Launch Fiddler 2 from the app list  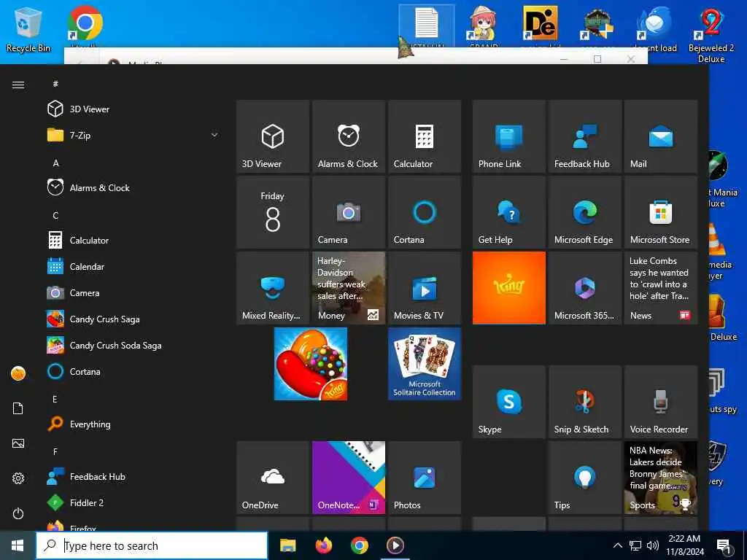[133, 502]
